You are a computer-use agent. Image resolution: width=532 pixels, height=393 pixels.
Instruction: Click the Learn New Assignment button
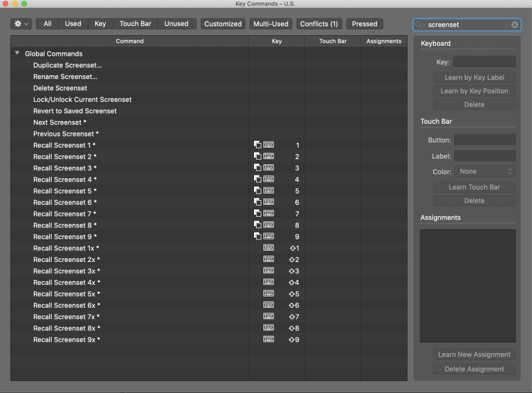[474, 354]
